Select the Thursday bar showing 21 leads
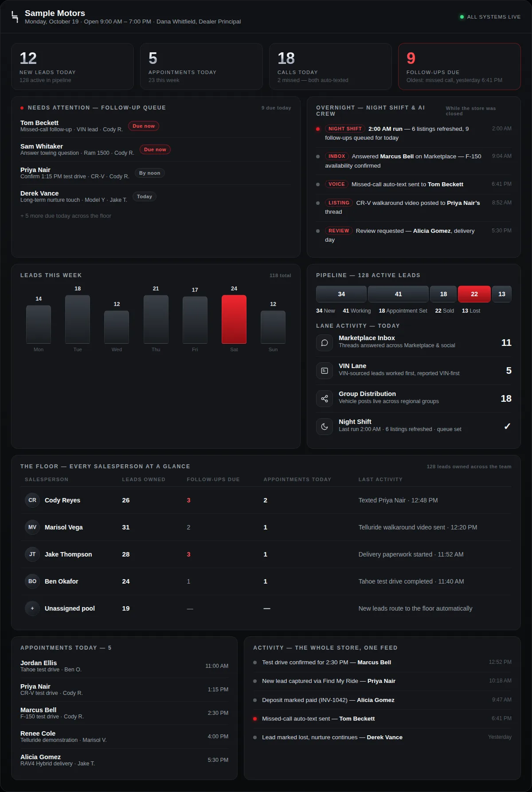Image resolution: width=532 pixels, height=792 pixels. [x=156, y=319]
